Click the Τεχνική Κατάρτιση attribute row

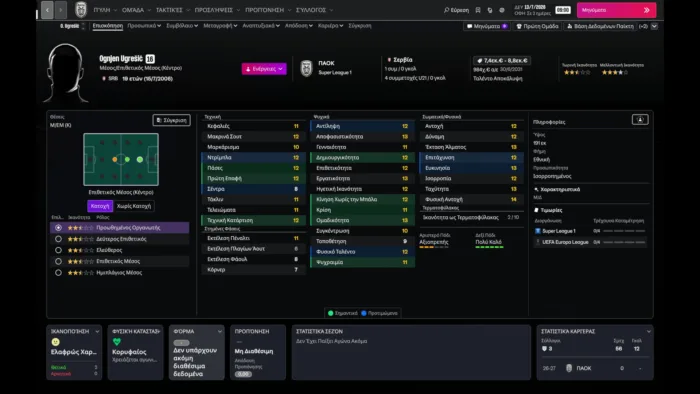click(253, 220)
